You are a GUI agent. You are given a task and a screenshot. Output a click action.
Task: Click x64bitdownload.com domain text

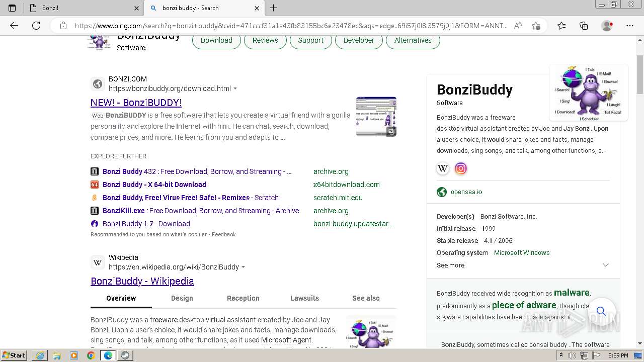pos(347,185)
